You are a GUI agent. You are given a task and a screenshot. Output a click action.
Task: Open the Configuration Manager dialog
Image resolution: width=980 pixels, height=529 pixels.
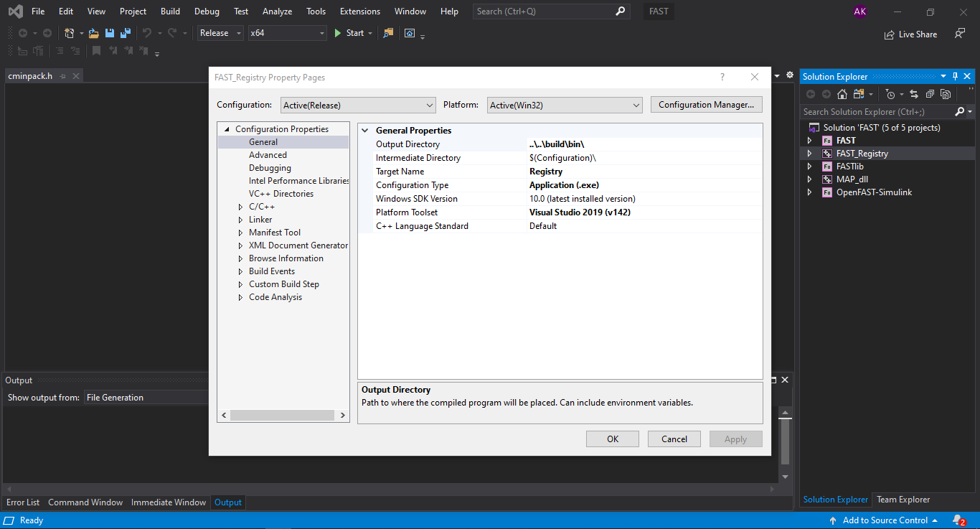706,104
